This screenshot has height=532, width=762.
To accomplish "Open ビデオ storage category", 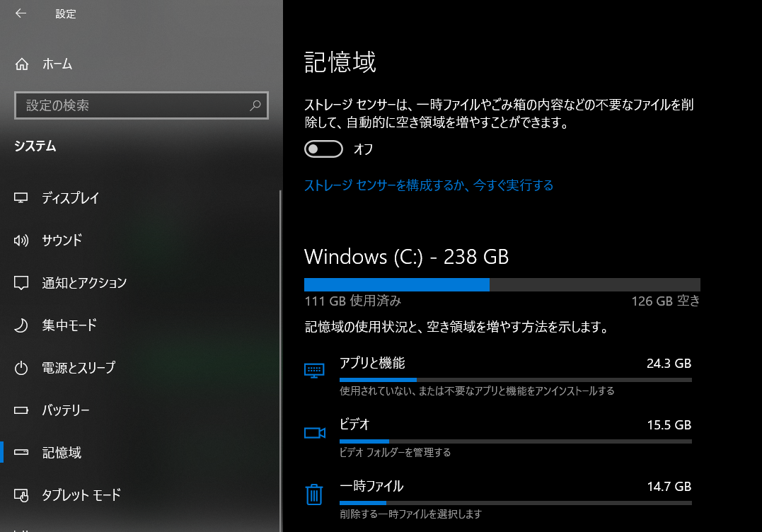I will pos(498,438).
